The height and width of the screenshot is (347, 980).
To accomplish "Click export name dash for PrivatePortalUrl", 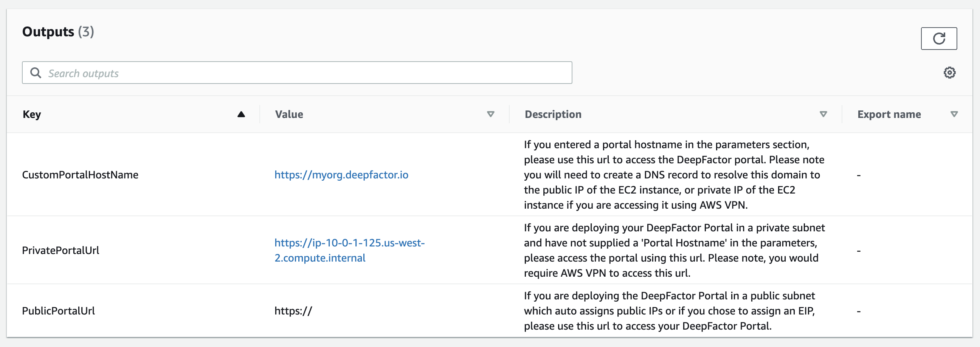I will (x=858, y=251).
